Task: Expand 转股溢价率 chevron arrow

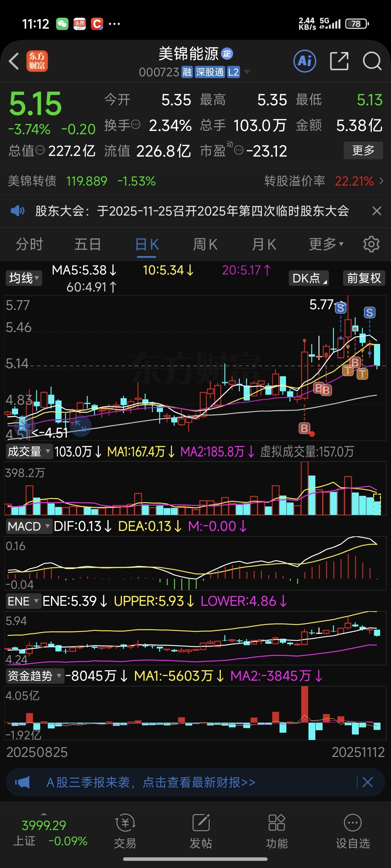Action: (x=381, y=181)
